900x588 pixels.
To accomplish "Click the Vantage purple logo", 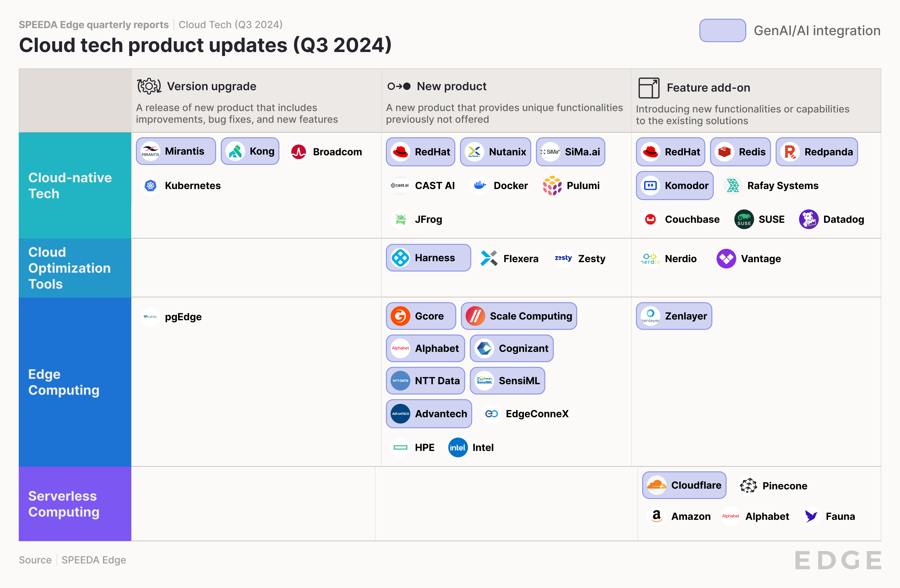I will 726,258.
